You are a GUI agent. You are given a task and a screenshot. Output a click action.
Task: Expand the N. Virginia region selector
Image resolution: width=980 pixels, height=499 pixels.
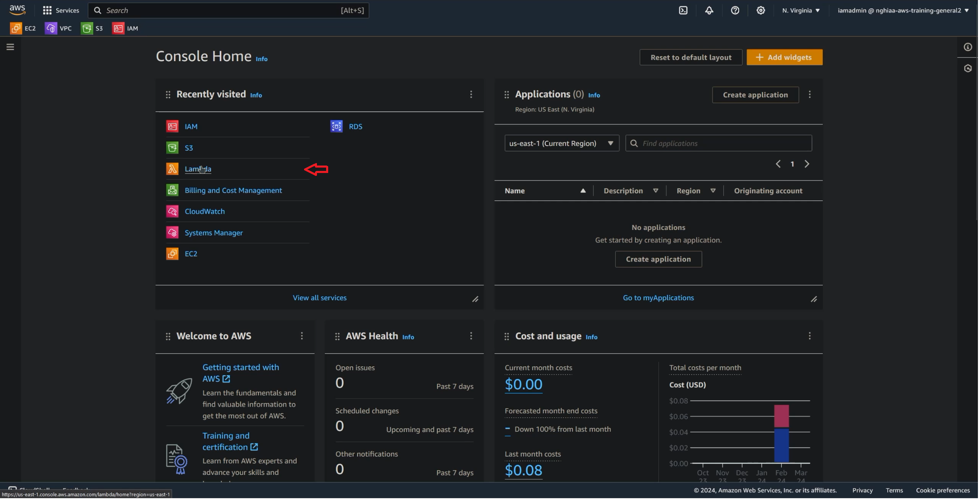click(x=801, y=10)
